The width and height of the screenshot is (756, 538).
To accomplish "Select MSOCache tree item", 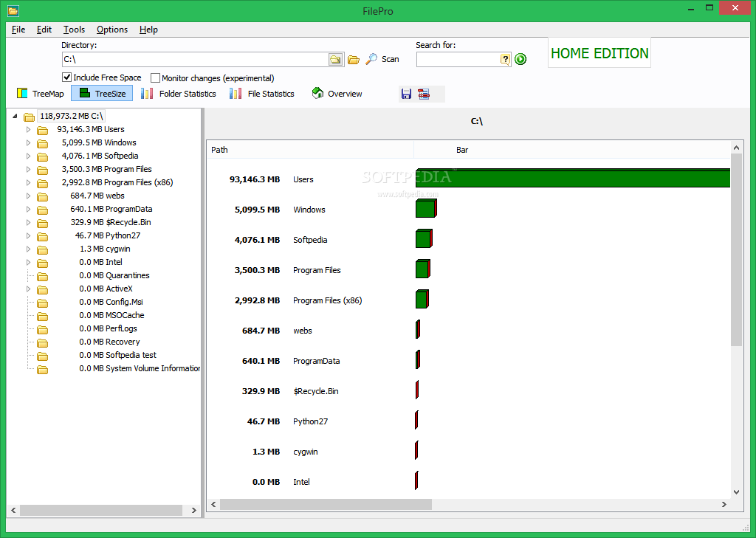I will click(112, 315).
